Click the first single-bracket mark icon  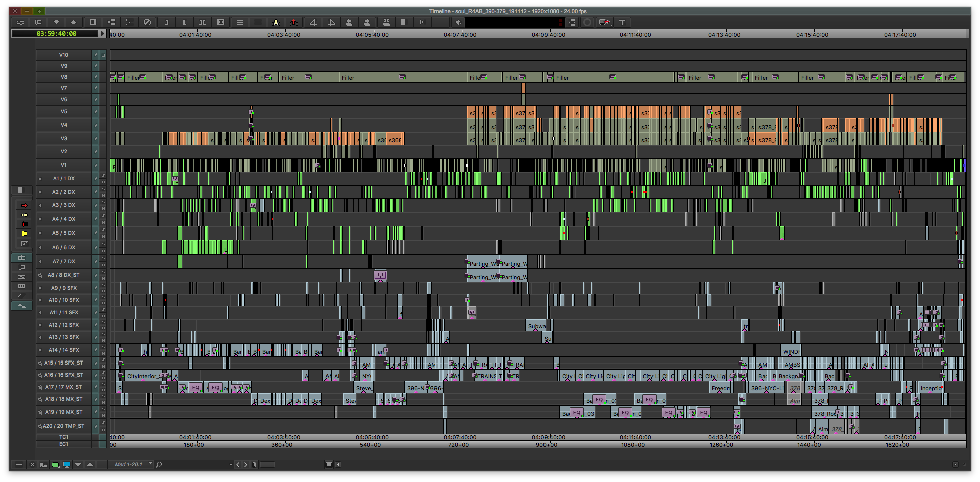click(x=166, y=22)
